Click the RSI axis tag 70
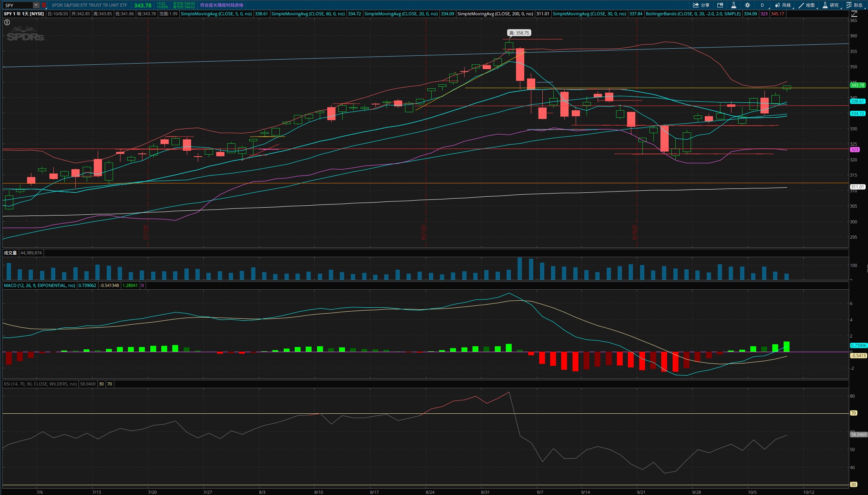 click(853, 413)
